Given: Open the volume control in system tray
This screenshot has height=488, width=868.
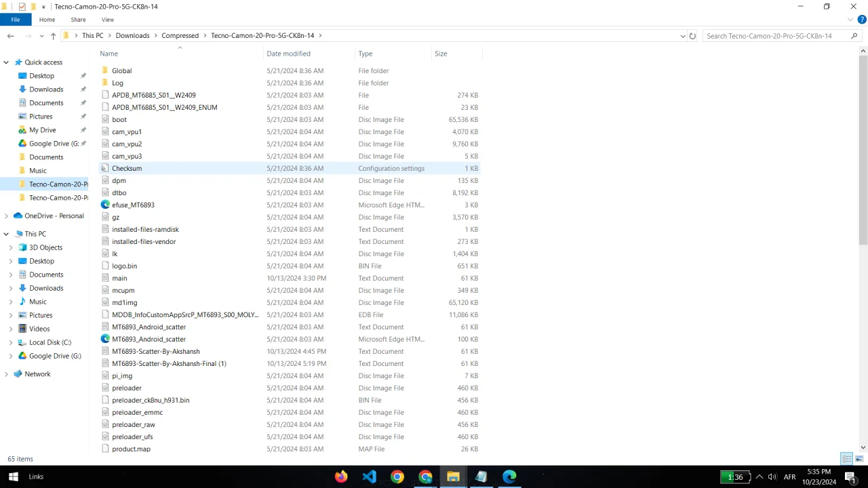Looking at the screenshot, I should [772, 476].
